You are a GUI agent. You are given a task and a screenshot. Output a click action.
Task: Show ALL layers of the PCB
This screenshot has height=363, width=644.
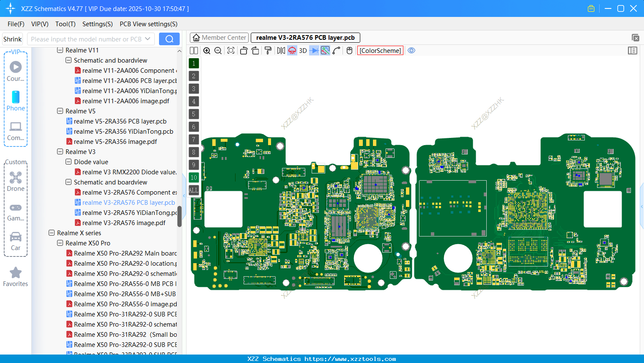point(194,190)
